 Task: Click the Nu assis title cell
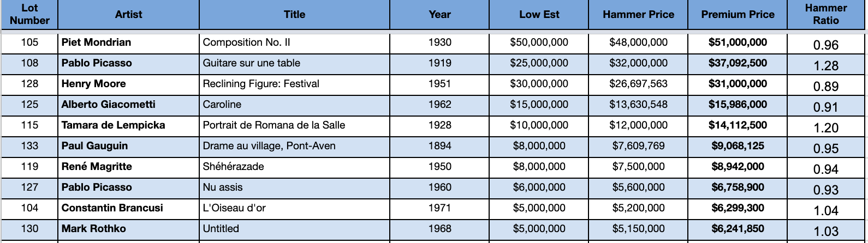tap(294, 187)
